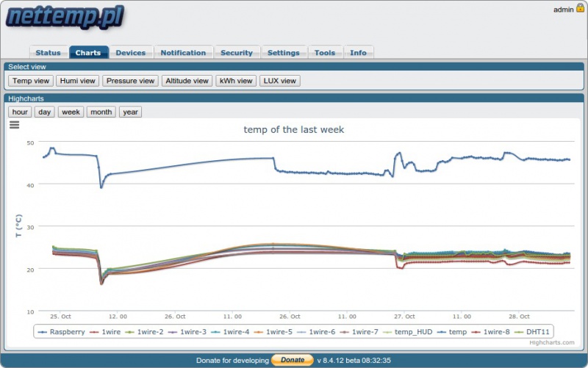The width and height of the screenshot is (588, 368).
Task: Select the hour time range
Action: 21,112
